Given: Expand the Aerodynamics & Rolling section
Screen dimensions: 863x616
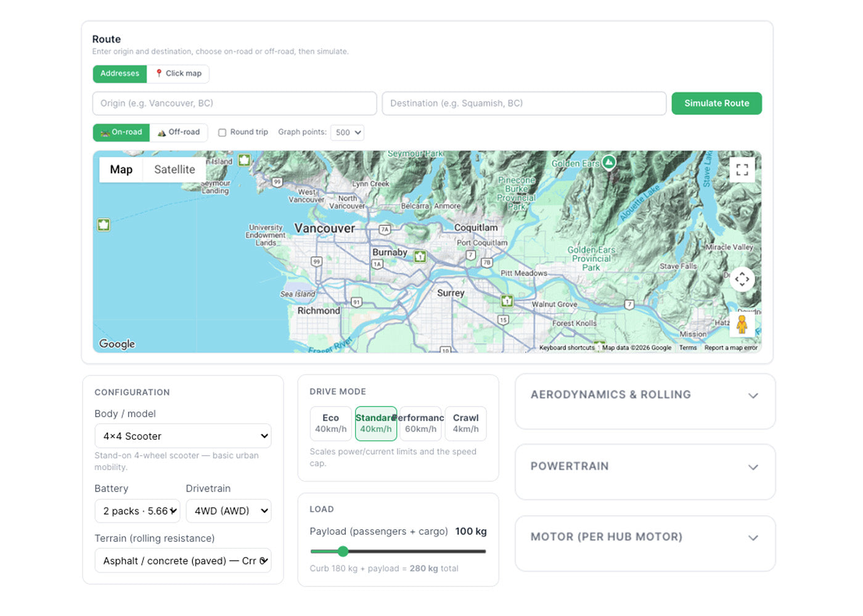Looking at the screenshot, I should click(x=645, y=395).
